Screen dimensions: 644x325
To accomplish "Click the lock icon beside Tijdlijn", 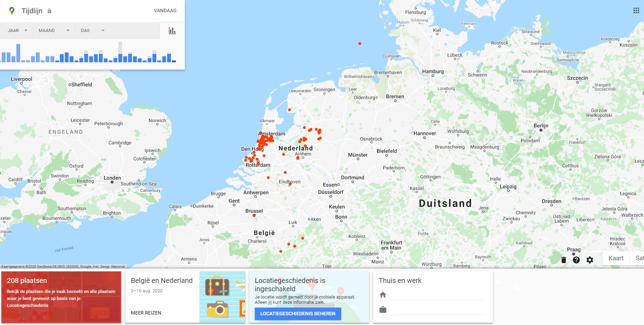I will 49,11.
